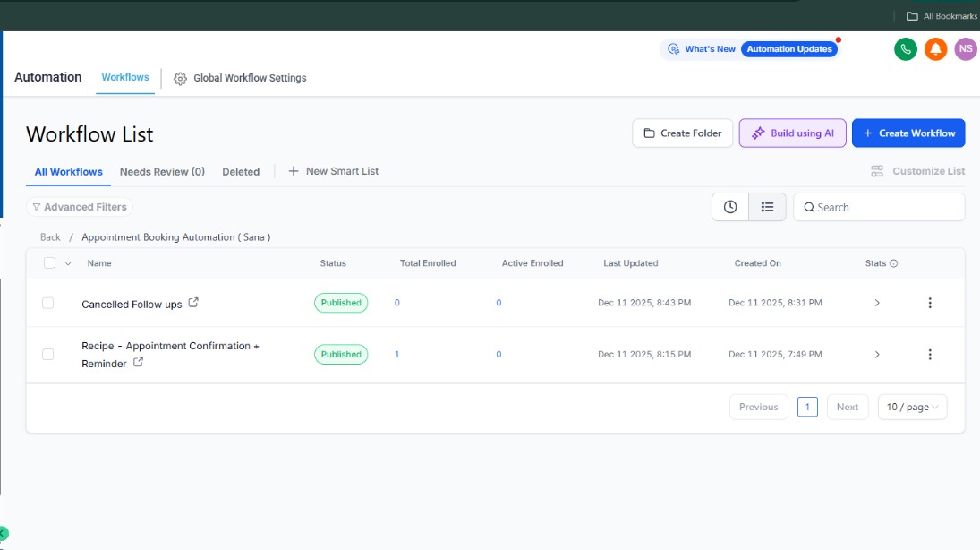Click the green phone dialer icon
Viewport: 980px width, 550px height.
point(906,49)
